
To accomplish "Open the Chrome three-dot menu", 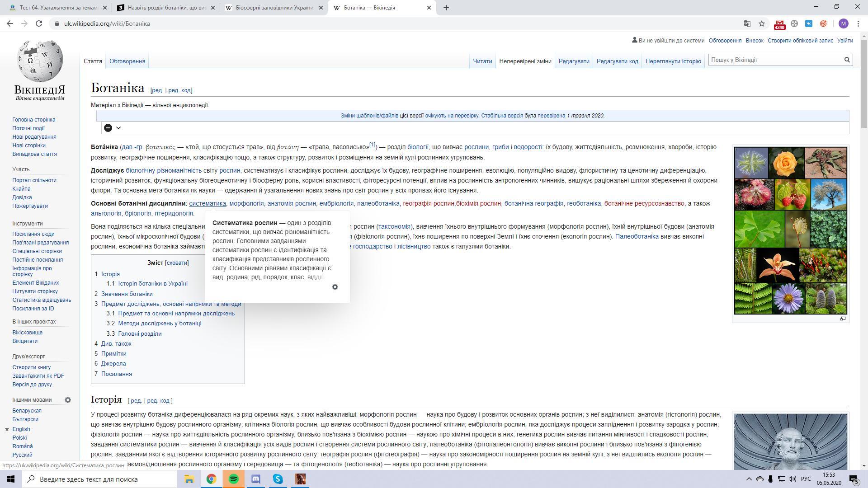I will pos(858,23).
